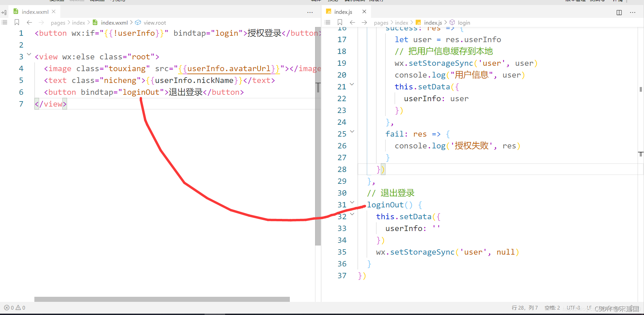The height and width of the screenshot is (315, 644).
Task: Click the wxml file icon in breadcrumb
Action: coord(95,22)
